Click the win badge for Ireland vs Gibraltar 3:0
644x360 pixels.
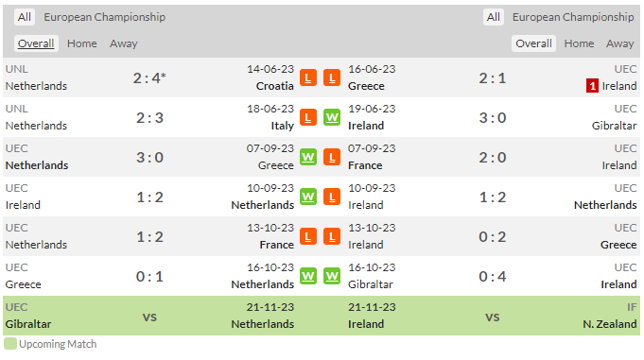[x=332, y=117]
